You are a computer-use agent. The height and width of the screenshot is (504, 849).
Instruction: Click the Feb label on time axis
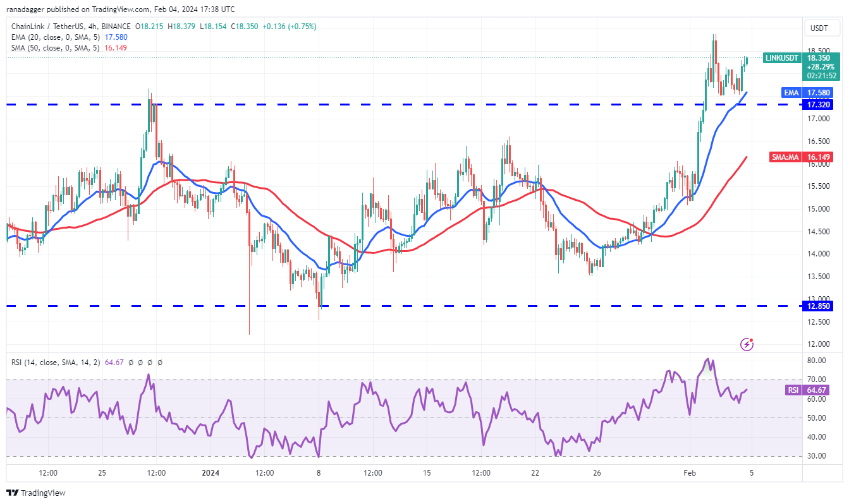pyautogui.click(x=690, y=473)
